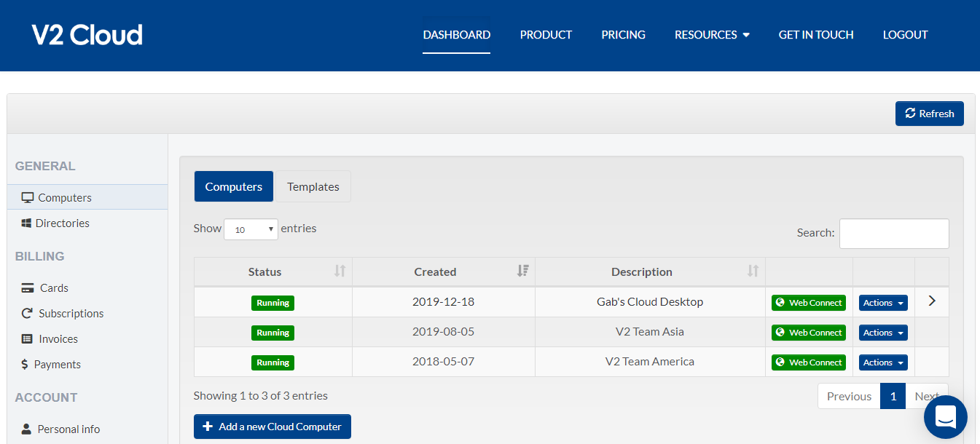This screenshot has height=444, width=980.
Task: Click inside the Search field
Action: coord(894,233)
